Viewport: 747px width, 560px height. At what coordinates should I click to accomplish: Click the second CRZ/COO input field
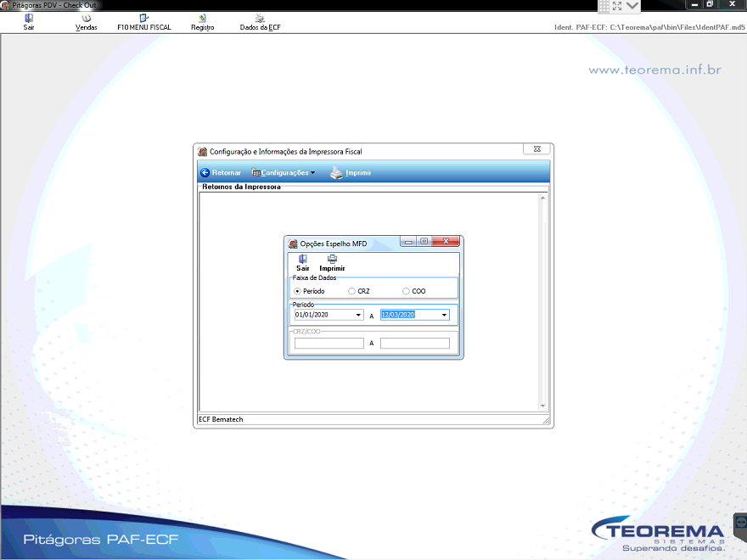point(415,344)
